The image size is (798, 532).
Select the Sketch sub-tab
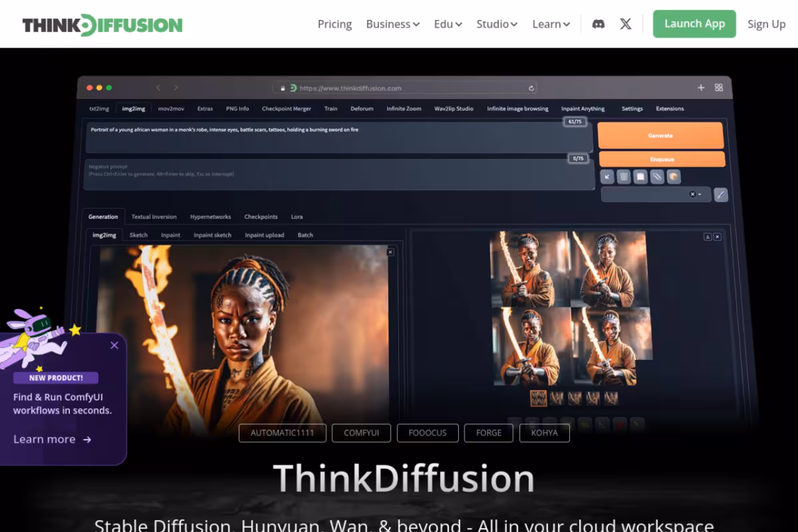138,235
